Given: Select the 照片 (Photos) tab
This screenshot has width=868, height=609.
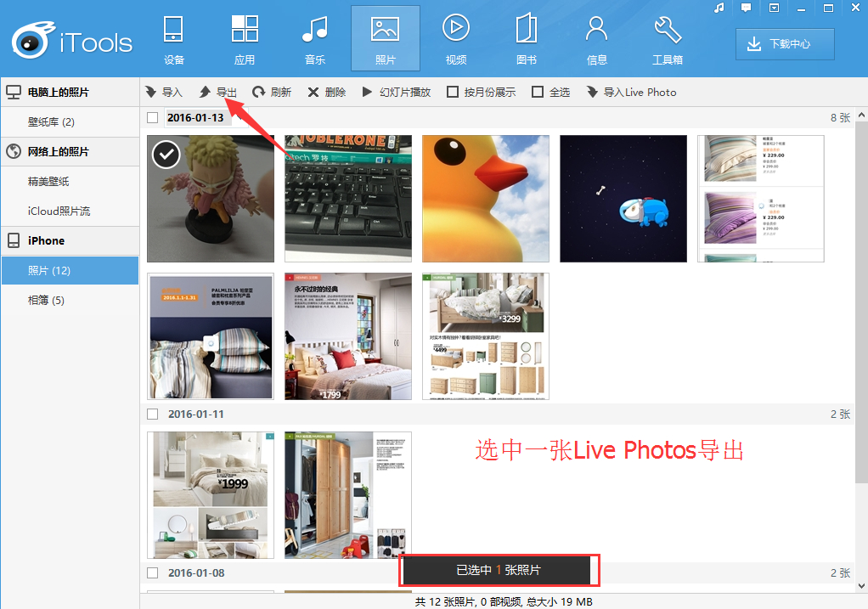Looking at the screenshot, I should [386, 39].
